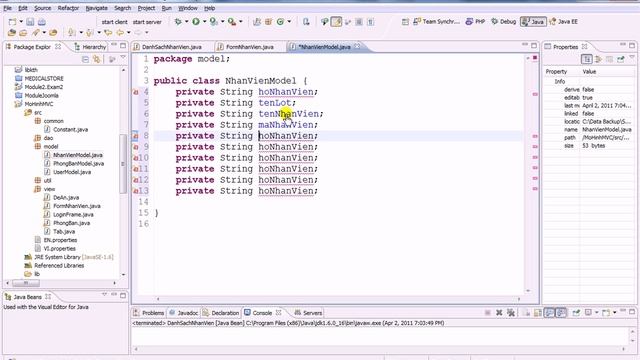
Task: Click the Link with Editor icon in Package Explorer
Action: (97, 60)
